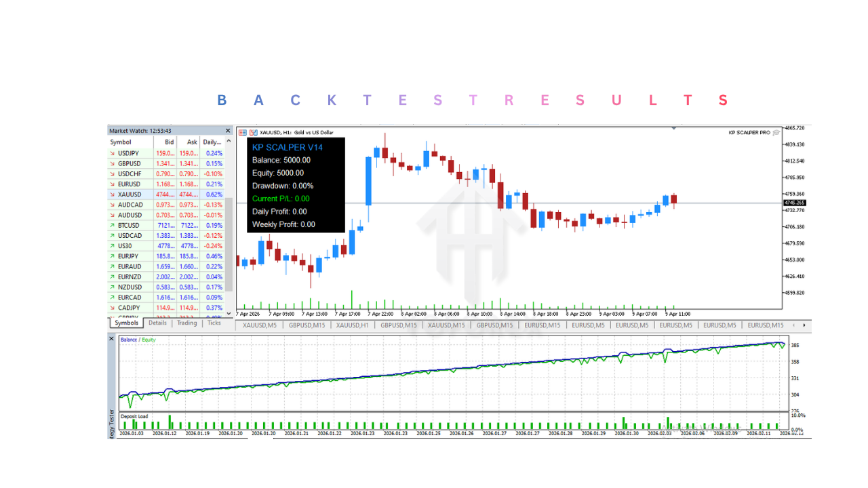Open the Ticks tab in Market Watch

pyautogui.click(x=214, y=323)
